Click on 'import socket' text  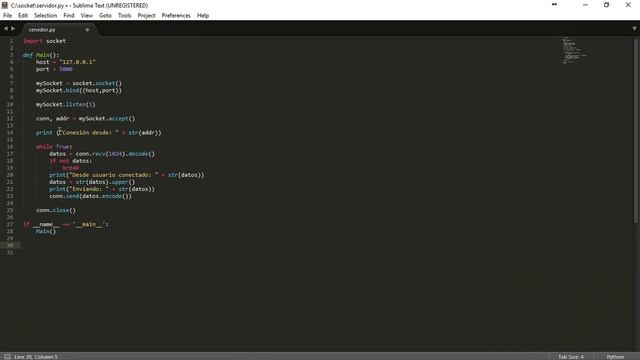coord(44,41)
